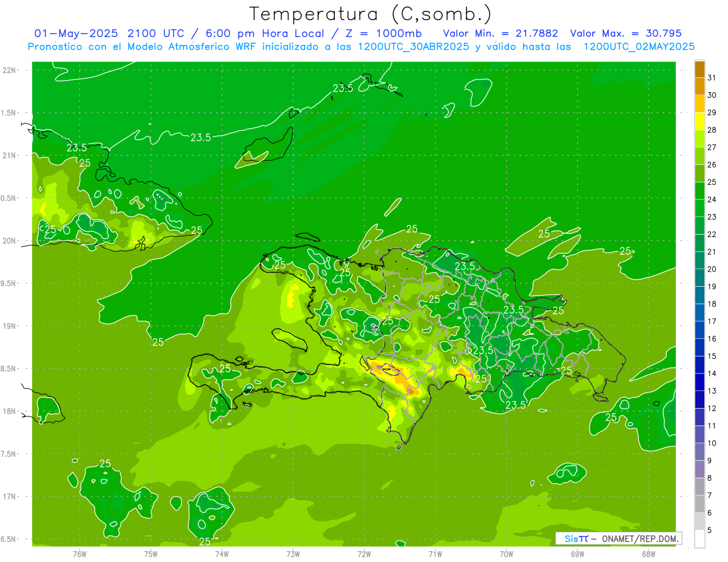The image size is (728, 562).
Task: Click the '22N' latitude axis label
Action: (x=10, y=70)
